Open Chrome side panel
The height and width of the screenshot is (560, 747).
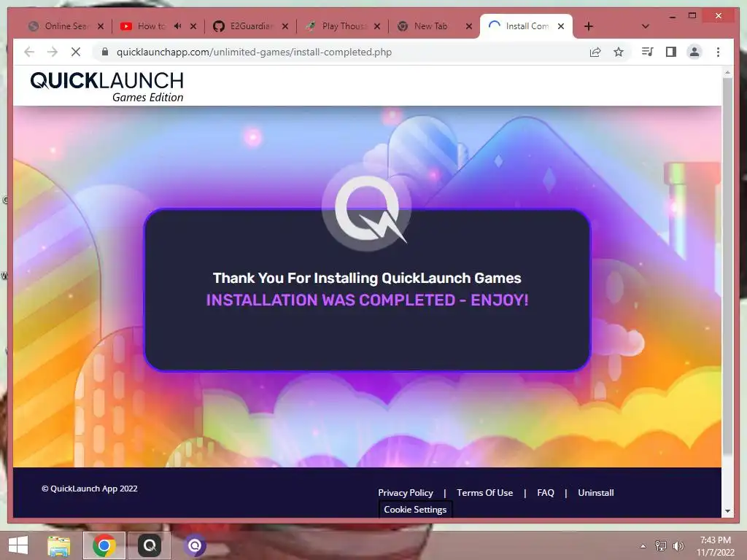pos(671,52)
